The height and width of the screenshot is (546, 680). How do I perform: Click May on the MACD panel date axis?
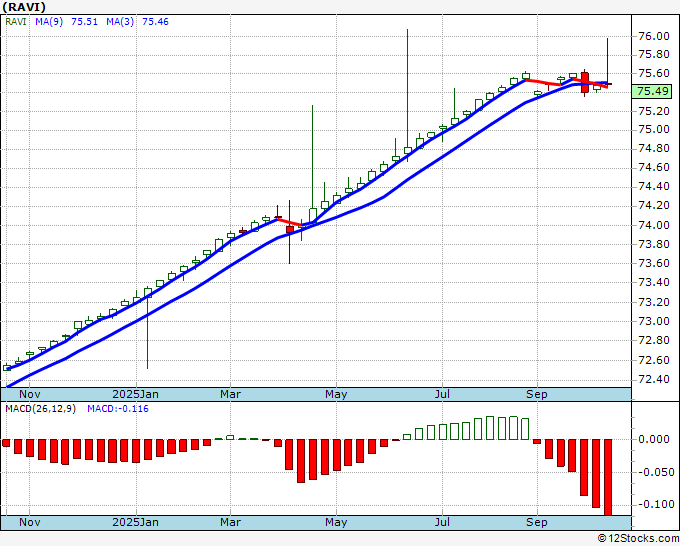[336, 522]
